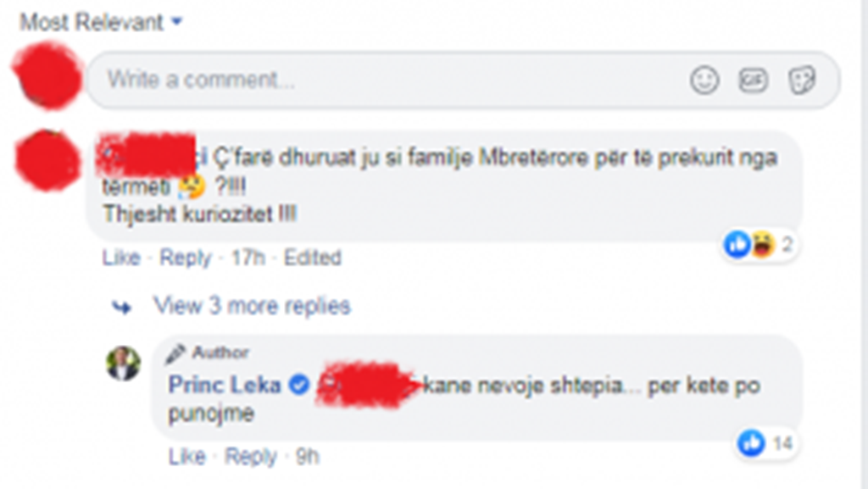Open the Princ Leka profile name
This screenshot has width=868, height=489.
click(x=225, y=386)
